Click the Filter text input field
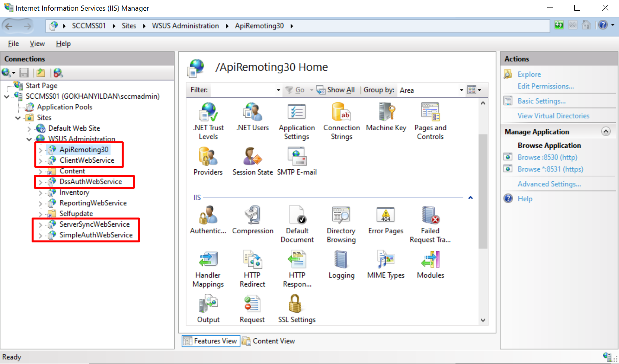The height and width of the screenshot is (364, 619). pos(243,90)
